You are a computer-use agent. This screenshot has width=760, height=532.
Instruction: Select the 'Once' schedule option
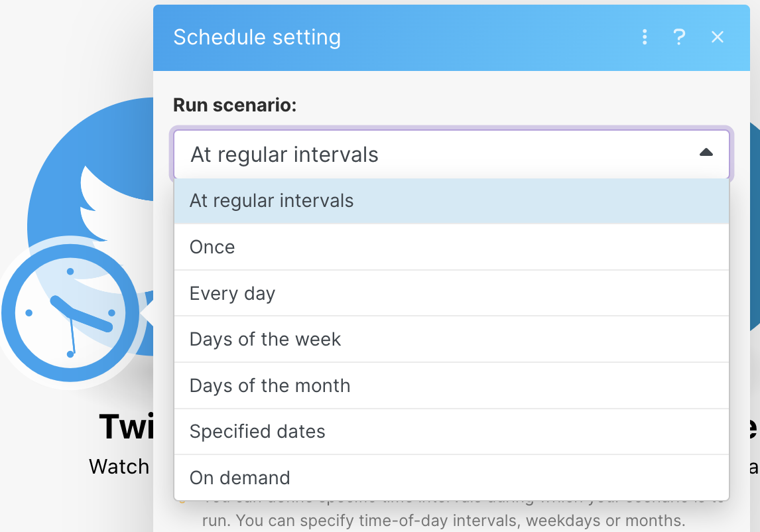[x=212, y=247]
